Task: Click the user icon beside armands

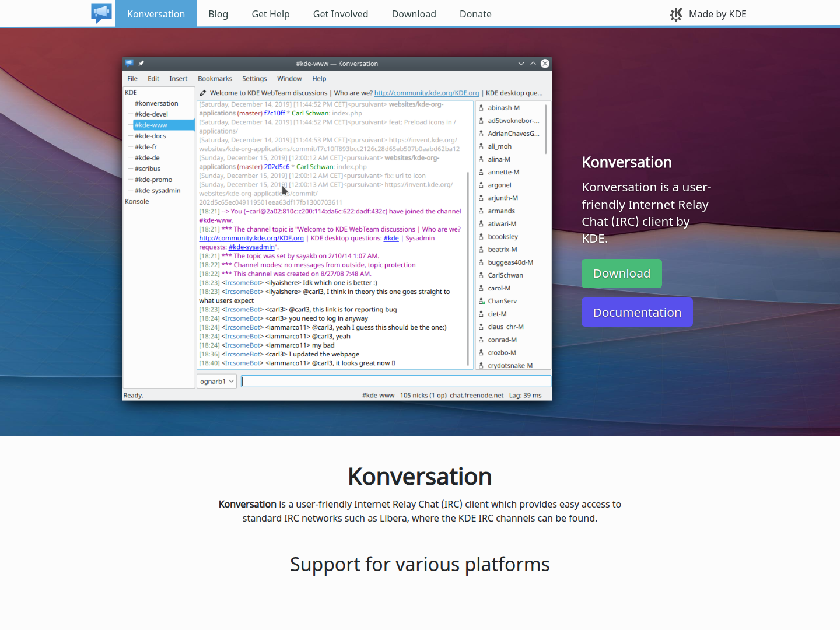Action: click(481, 211)
